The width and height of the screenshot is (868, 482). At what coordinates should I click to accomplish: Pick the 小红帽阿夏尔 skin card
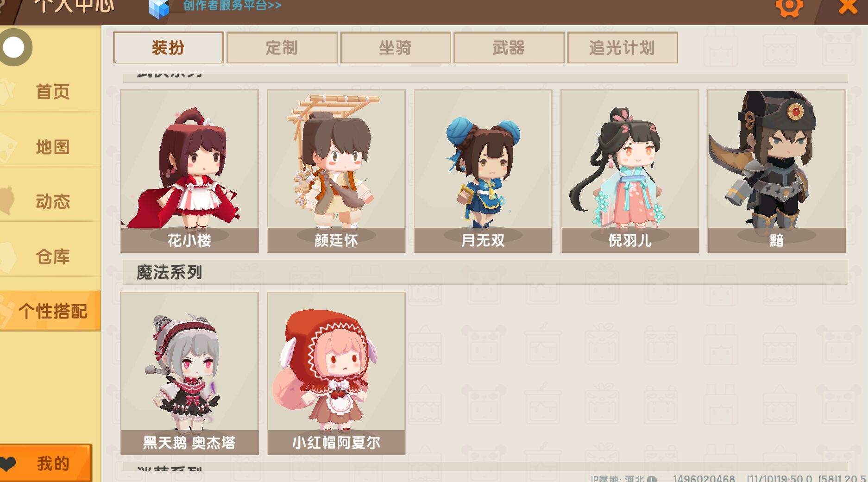(336, 374)
